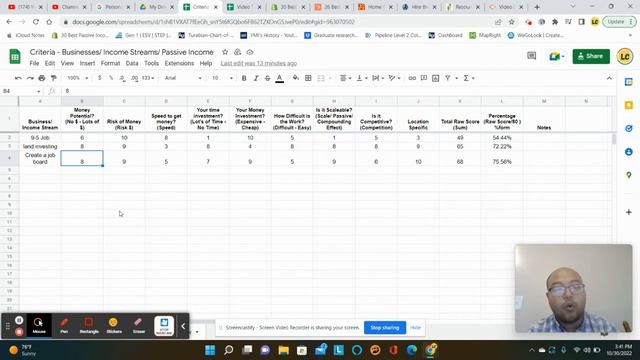This screenshot has height=360, width=640.
Task: Open the LC account avatar
Action: tap(624, 56)
